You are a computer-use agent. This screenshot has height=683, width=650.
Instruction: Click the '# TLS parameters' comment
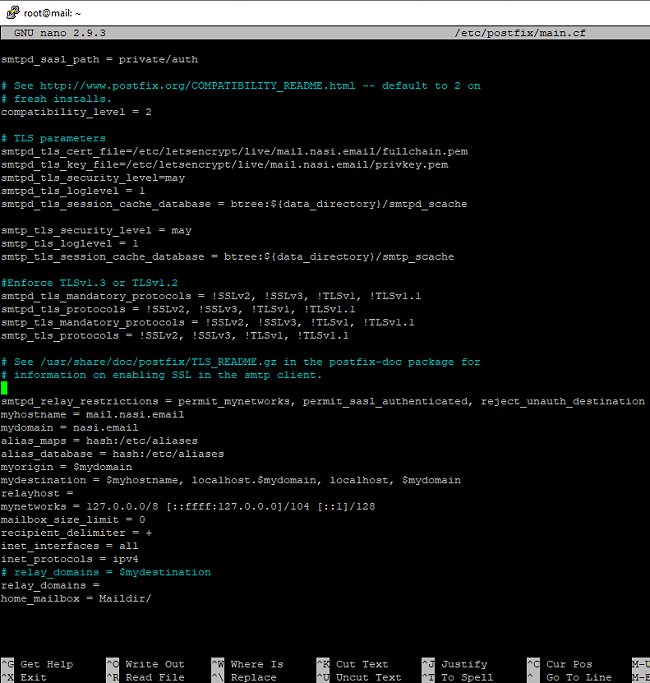53,139
